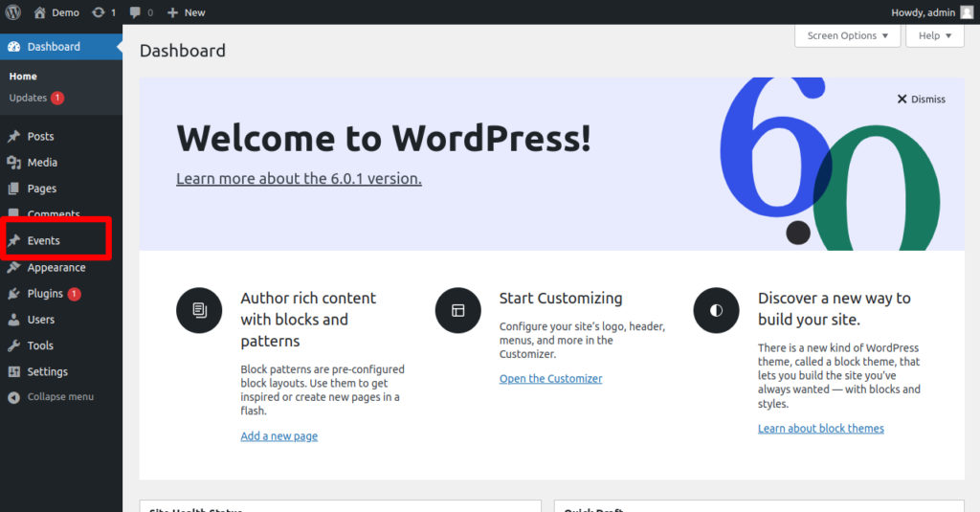
Task: Click the 'Start Customizing' heading
Action: (x=561, y=299)
